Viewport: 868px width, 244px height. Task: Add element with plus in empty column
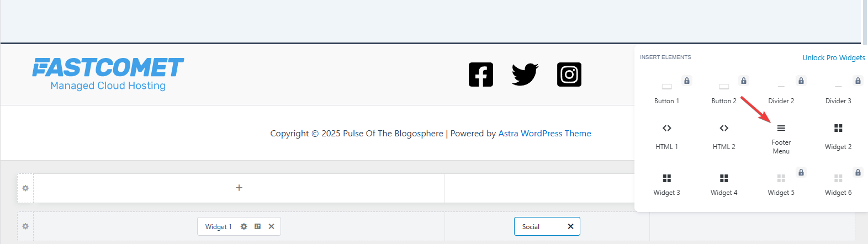pyautogui.click(x=239, y=188)
